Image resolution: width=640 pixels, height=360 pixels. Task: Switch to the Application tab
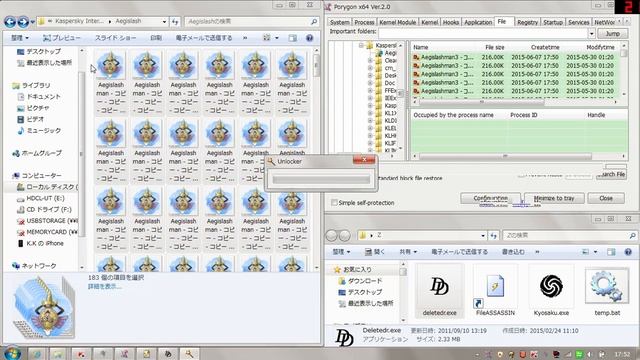point(478,22)
